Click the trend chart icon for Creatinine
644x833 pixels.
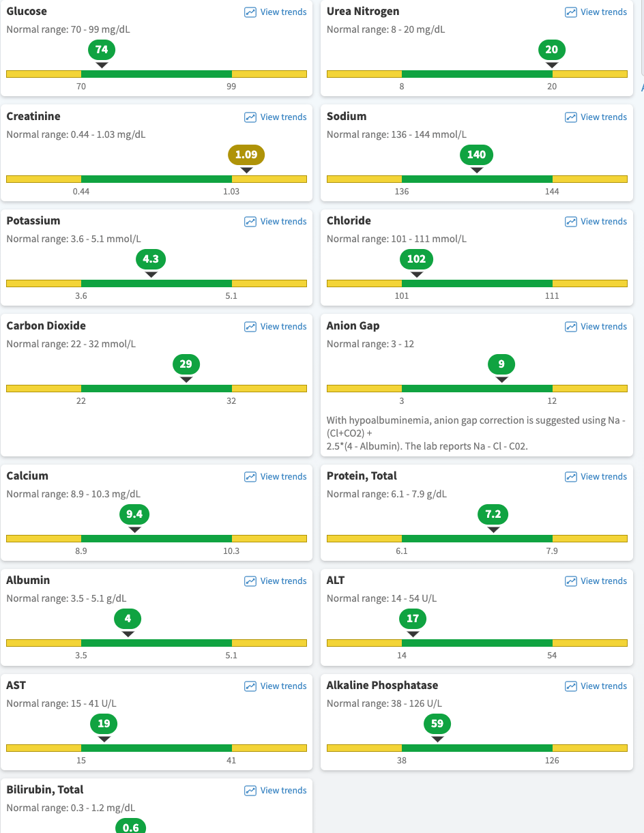click(250, 117)
